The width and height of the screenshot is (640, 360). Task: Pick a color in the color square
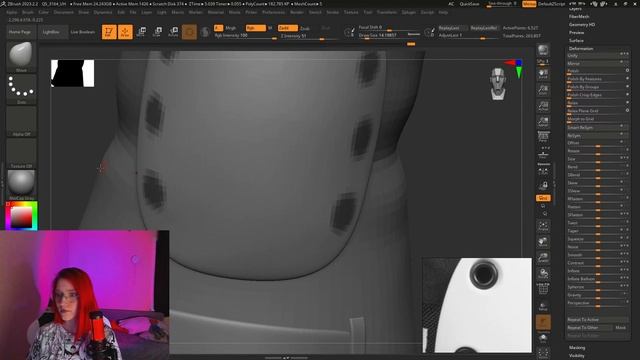pos(21,216)
